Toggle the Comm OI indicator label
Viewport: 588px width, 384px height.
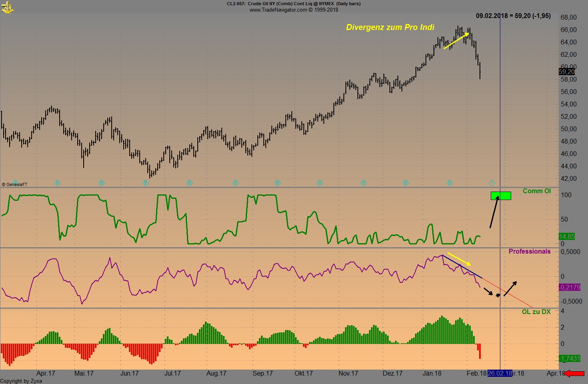point(538,191)
